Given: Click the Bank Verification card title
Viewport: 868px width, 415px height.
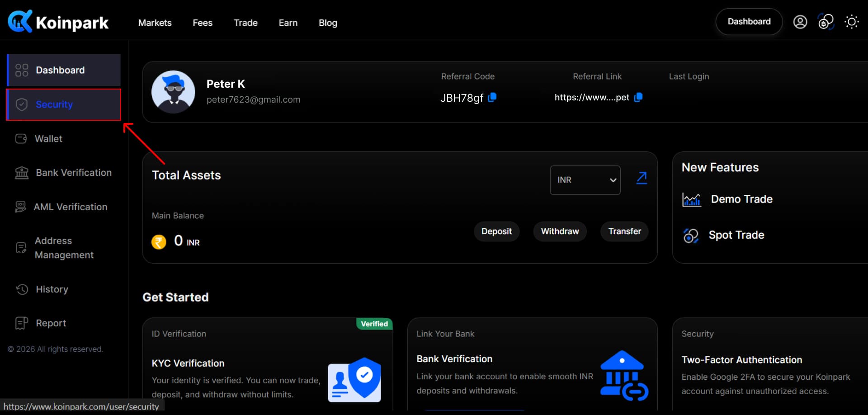Looking at the screenshot, I should click(454, 359).
